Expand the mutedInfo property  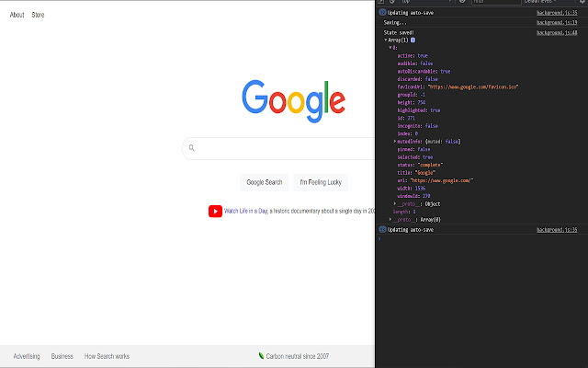coord(395,141)
